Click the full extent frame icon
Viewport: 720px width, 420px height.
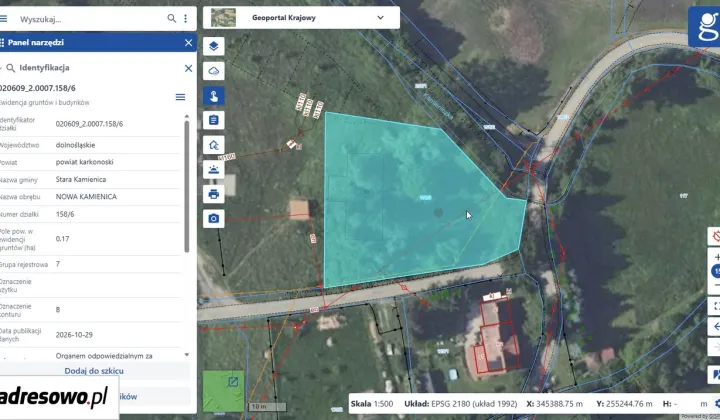tap(714, 306)
